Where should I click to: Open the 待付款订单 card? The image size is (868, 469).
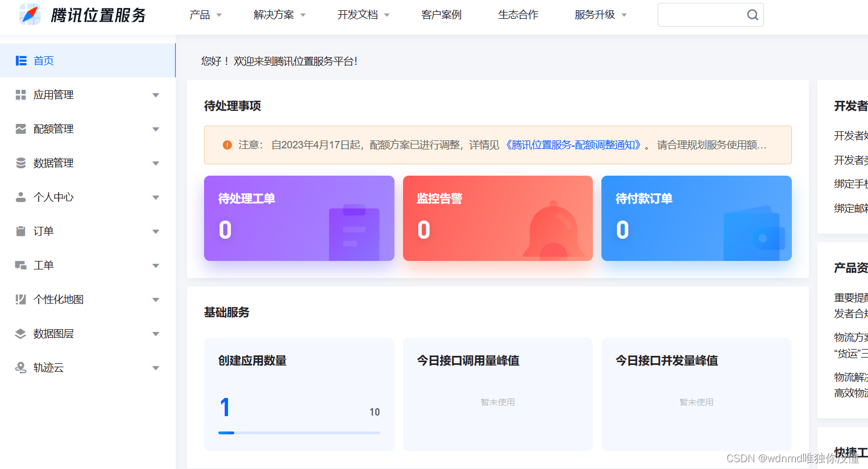pyautogui.click(x=696, y=218)
